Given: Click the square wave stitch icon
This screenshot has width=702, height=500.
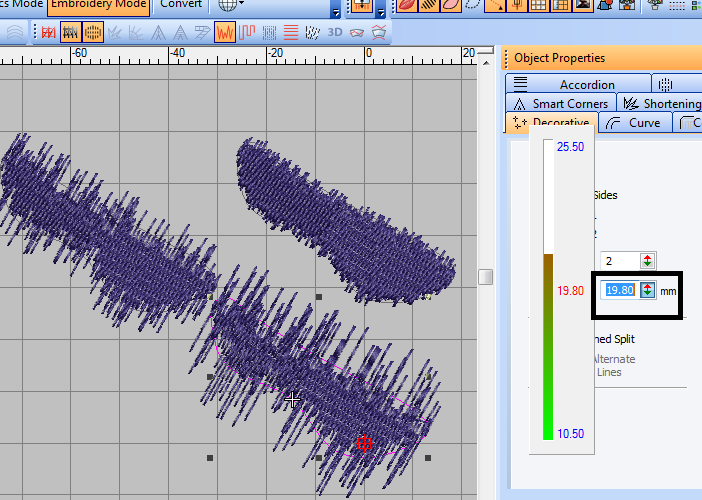Looking at the screenshot, I should 246,32.
